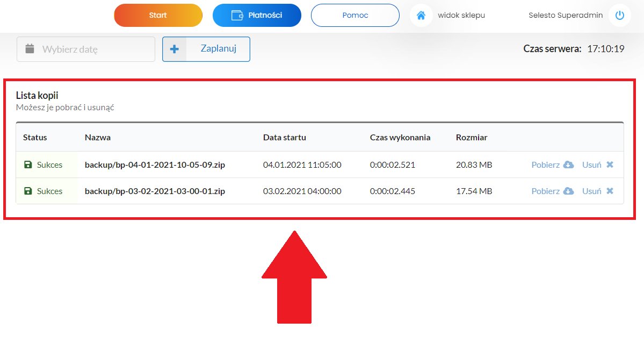
Task: Click the Zaplanuj schedule button
Action: (x=206, y=49)
